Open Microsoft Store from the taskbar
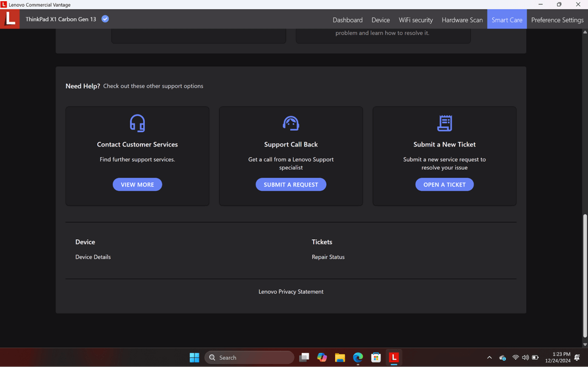Viewport: 588px width, 367px height. tap(376, 358)
